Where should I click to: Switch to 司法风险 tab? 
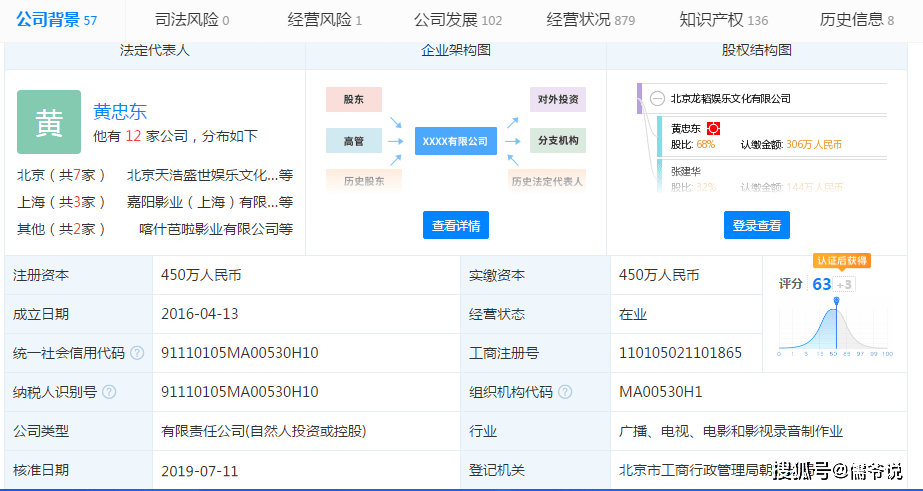192,20
